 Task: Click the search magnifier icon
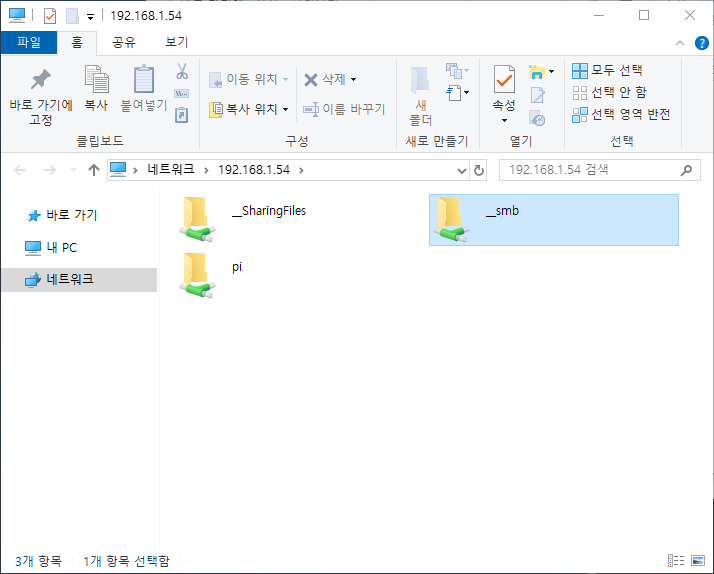tap(686, 170)
